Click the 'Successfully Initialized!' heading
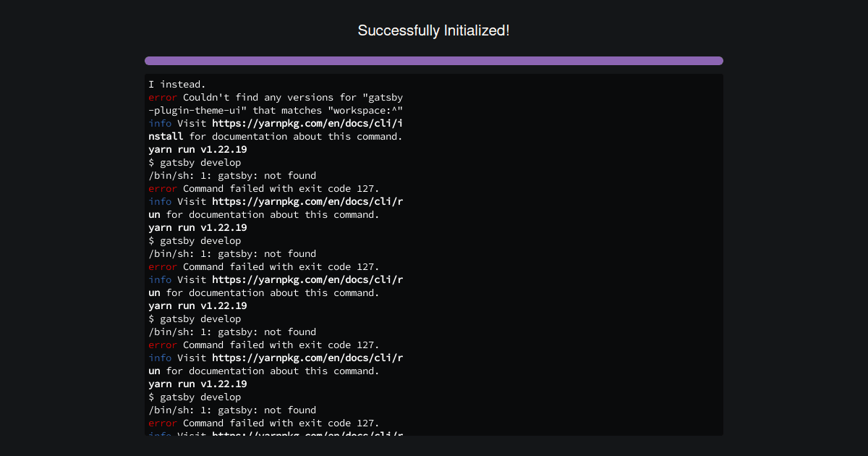868x456 pixels. pos(433,30)
